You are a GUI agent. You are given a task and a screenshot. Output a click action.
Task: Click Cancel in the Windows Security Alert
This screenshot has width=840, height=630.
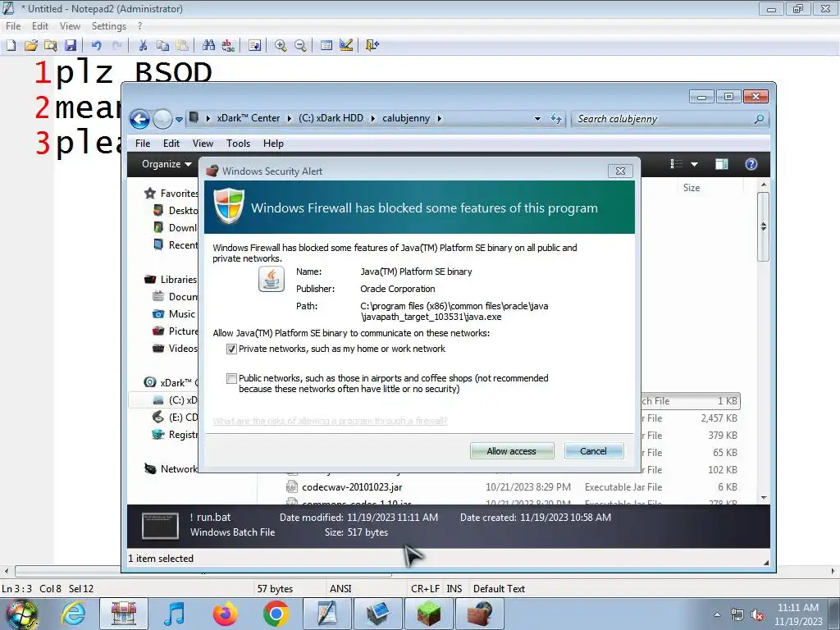(594, 451)
